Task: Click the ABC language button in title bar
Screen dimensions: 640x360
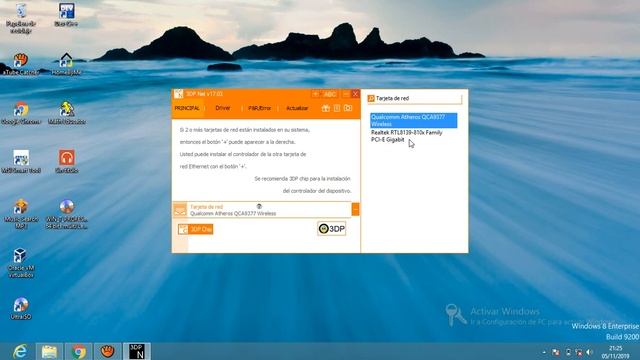Action: 329,94
